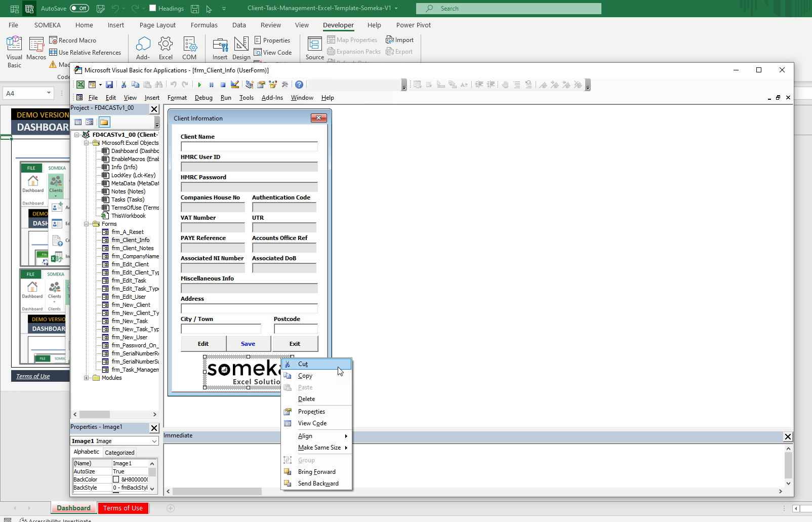
Task: Open the Insert UserForm dropdown arrow in toolbar
Action: [100, 85]
